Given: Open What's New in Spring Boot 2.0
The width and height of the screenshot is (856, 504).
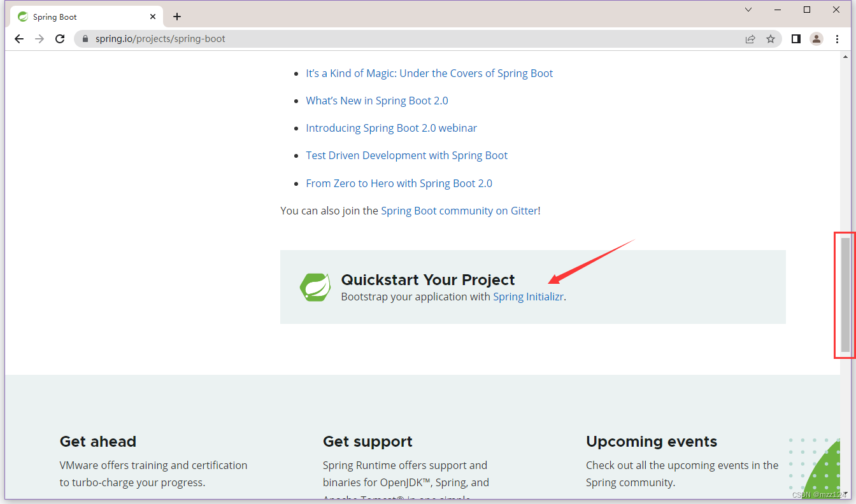Looking at the screenshot, I should tap(377, 101).
